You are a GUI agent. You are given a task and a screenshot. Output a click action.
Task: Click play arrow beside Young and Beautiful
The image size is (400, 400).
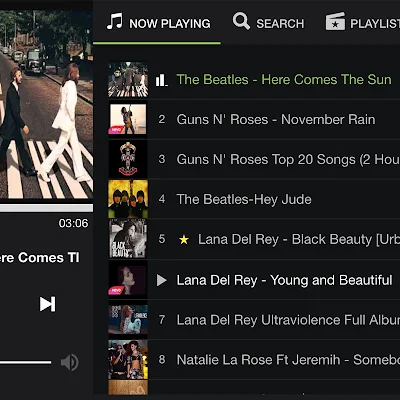pyautogui.click(x=162, y=280)
